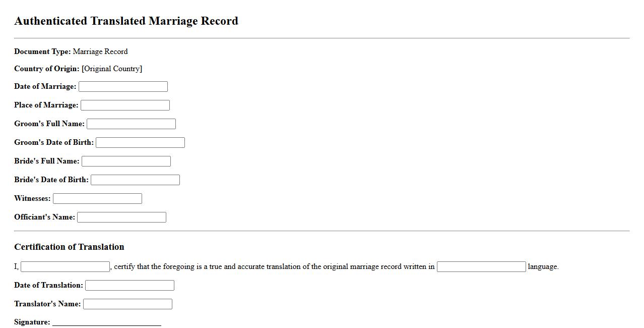Screen dimensions: 644x328
Task: Click the "Marriage Record" document type value
Action: click(x=100, y=51)
